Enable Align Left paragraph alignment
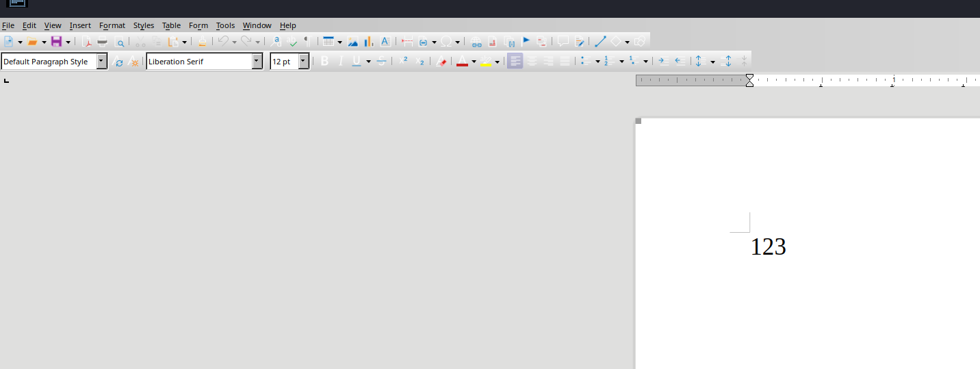 [515, 62]
